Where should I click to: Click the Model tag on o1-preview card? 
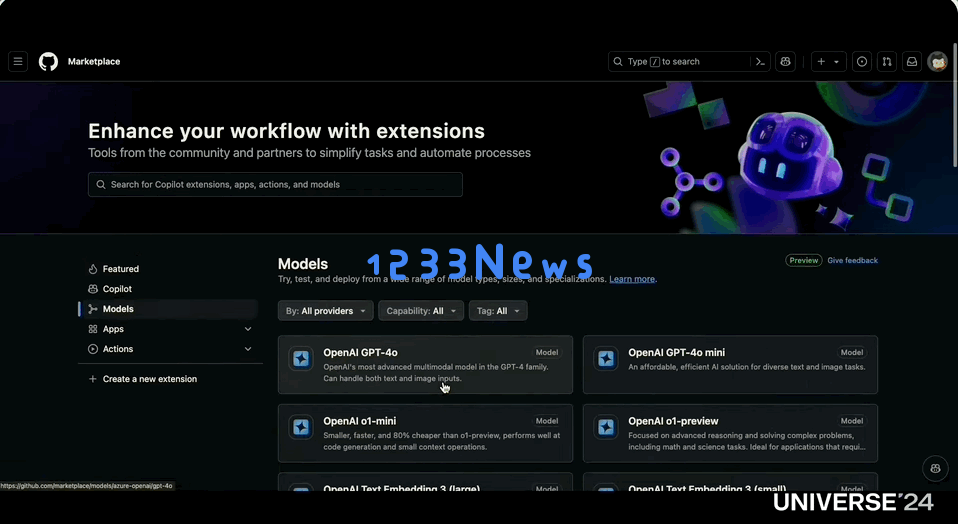[x=852, y=421]
